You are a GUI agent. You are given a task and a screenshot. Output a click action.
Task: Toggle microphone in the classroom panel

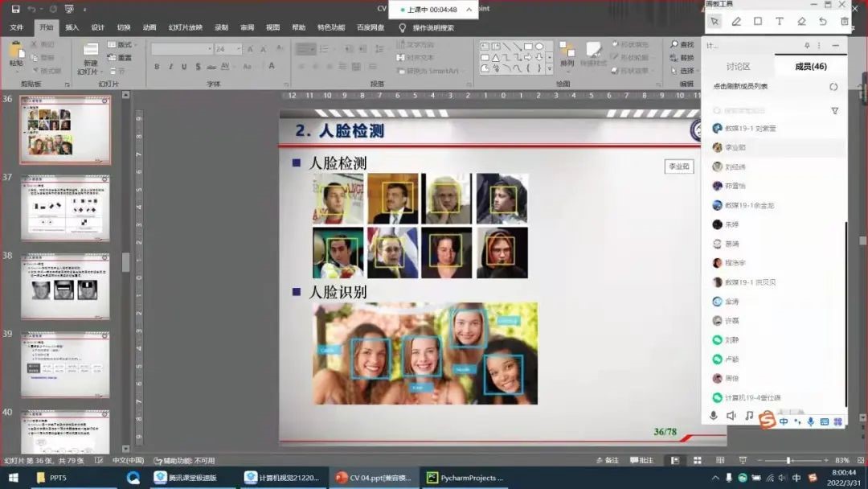(x=713, y=416)
